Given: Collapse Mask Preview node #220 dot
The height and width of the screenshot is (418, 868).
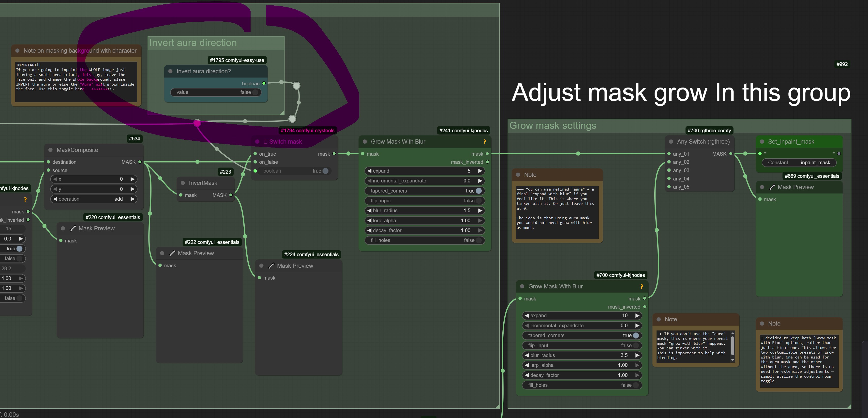Looking at the screenshot, I should coord(63,228).
